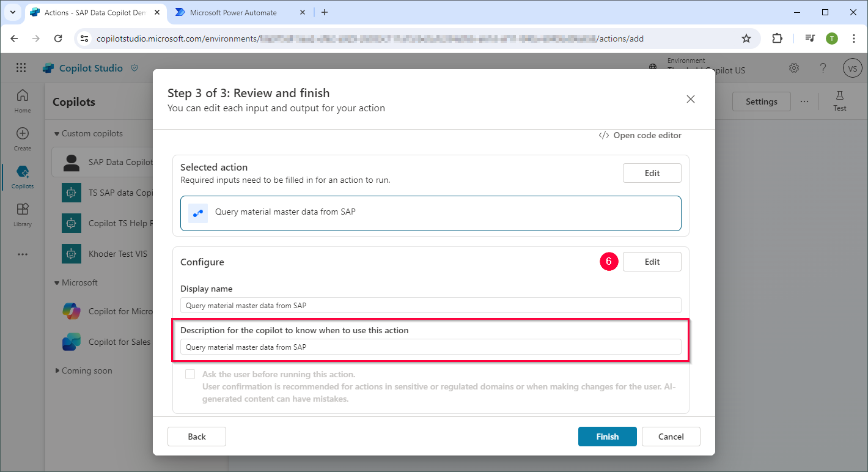868x472 pixels.
Task: Go back in browser history
Action: pos(15,39)
